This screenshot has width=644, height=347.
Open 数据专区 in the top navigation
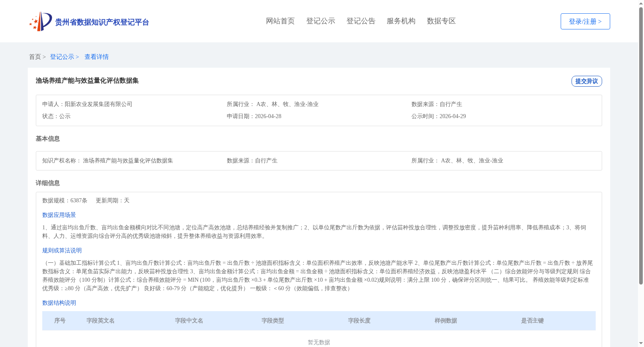coord(441,21)
